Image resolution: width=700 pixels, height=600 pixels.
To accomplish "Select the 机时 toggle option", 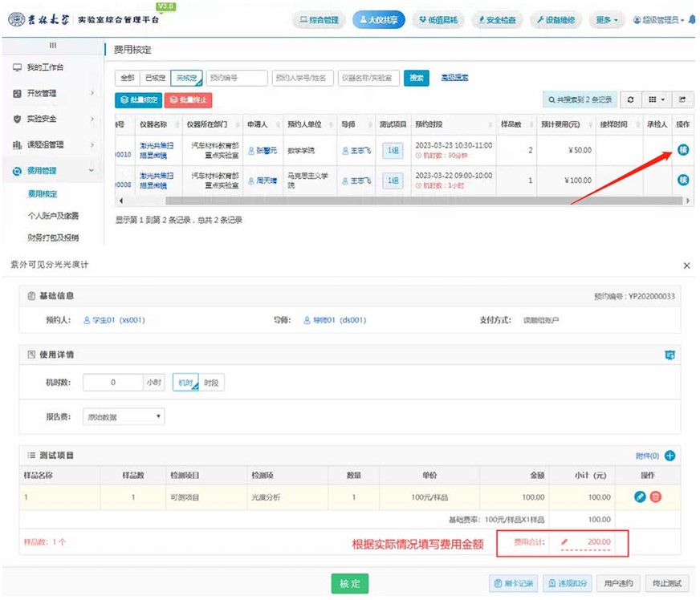I will [x=185, y=383].
